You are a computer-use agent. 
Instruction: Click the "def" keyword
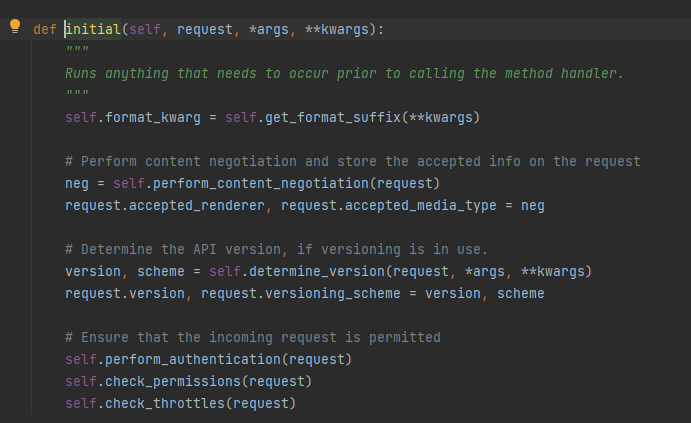(x=45, y=29)
